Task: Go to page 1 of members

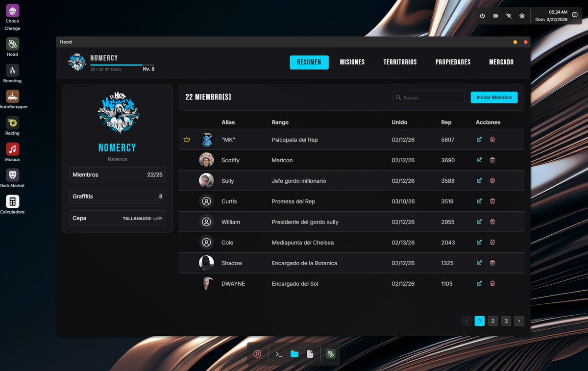Action: coord(480,321)
